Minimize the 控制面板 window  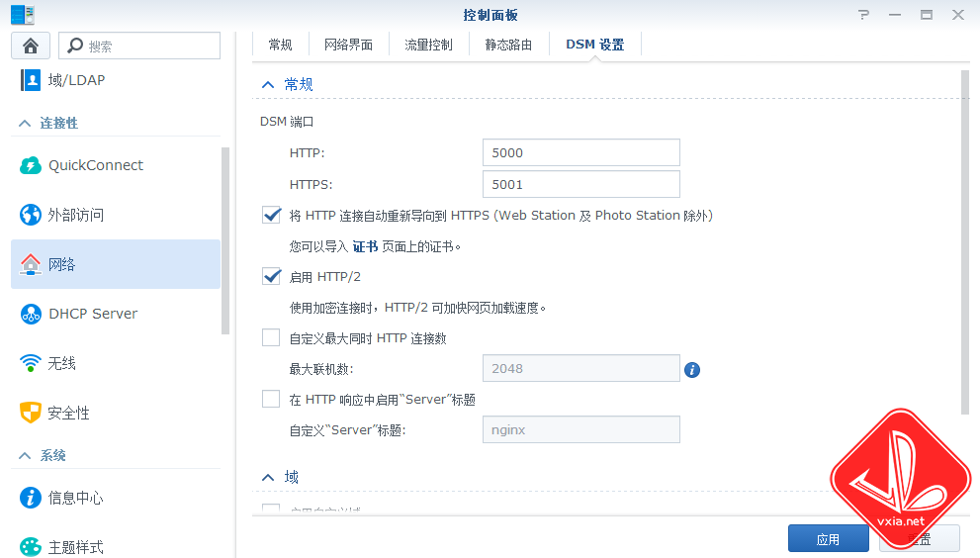pyautogui.click(x=895, y=15)
